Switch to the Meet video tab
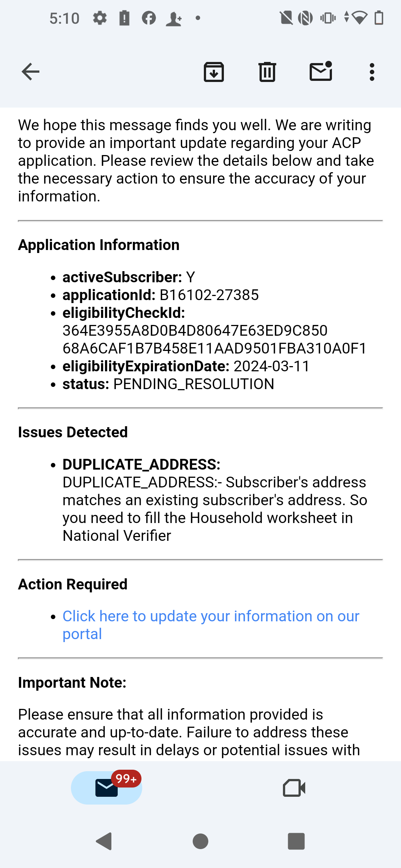Screen dimensions: 401x868 coord(294,788)
